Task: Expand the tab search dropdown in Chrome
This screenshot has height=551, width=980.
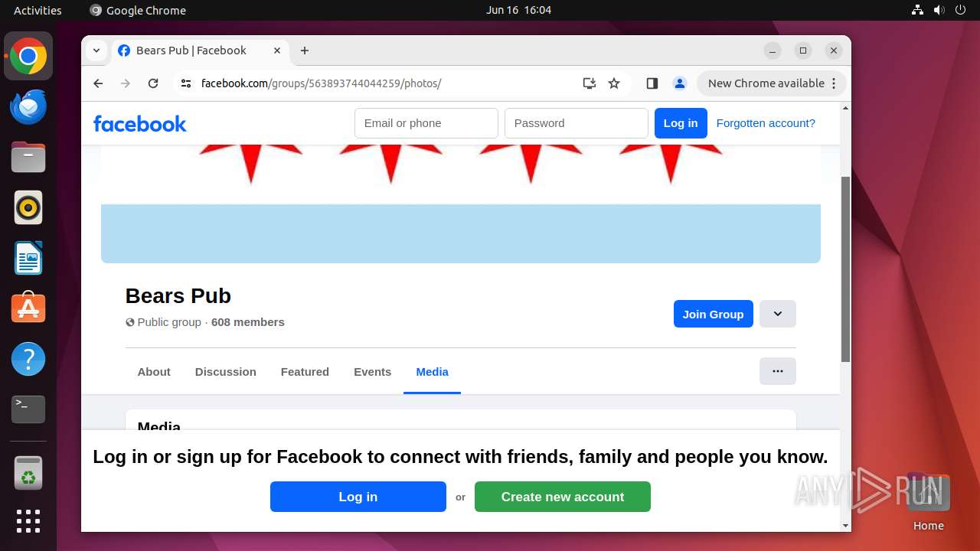Action: click(96, 51)
